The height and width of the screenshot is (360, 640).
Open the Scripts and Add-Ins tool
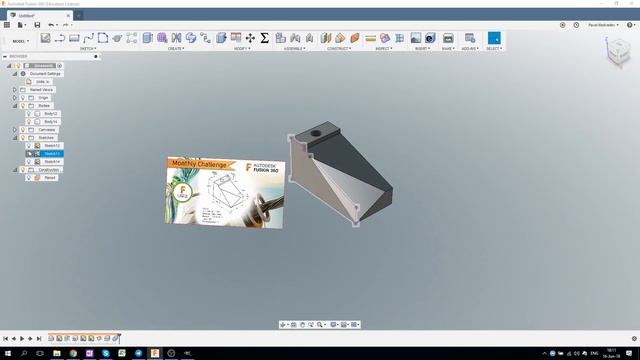470,38
